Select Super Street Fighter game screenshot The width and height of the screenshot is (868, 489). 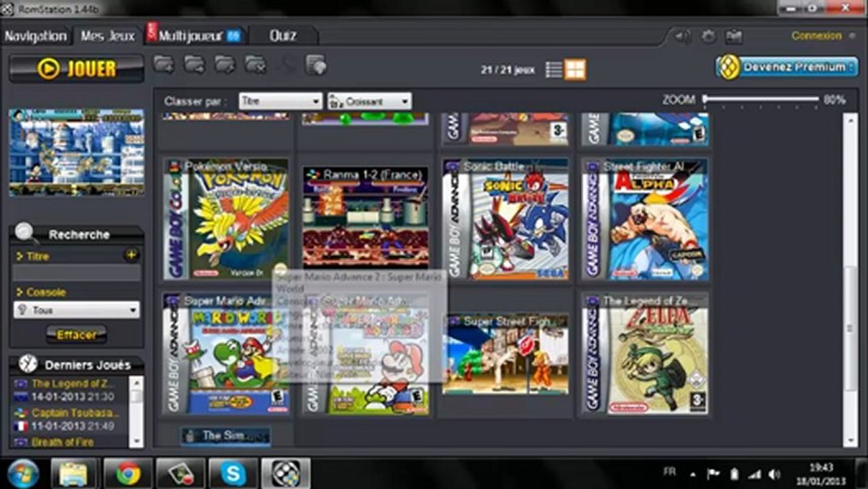pos(506,354)
